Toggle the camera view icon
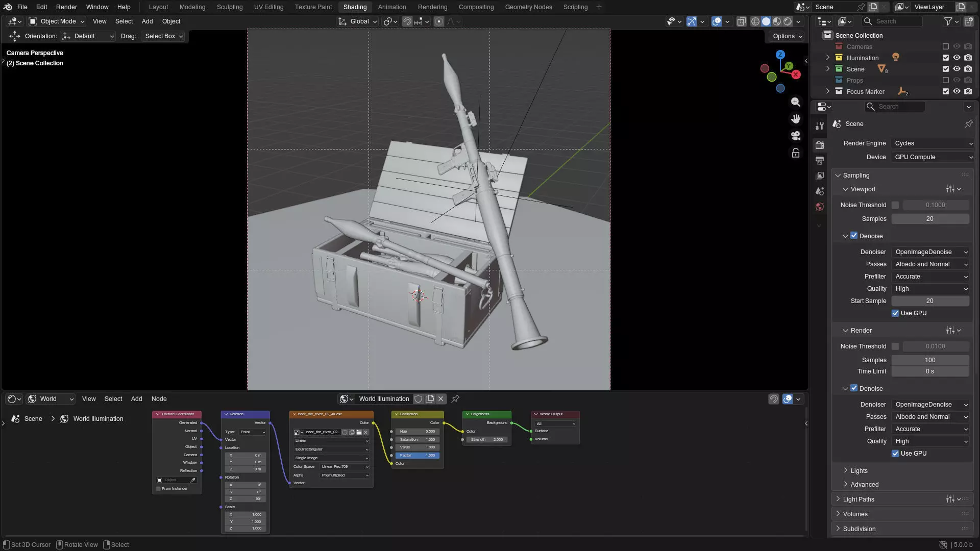This screenshot has height=551, width=980. 796,136
